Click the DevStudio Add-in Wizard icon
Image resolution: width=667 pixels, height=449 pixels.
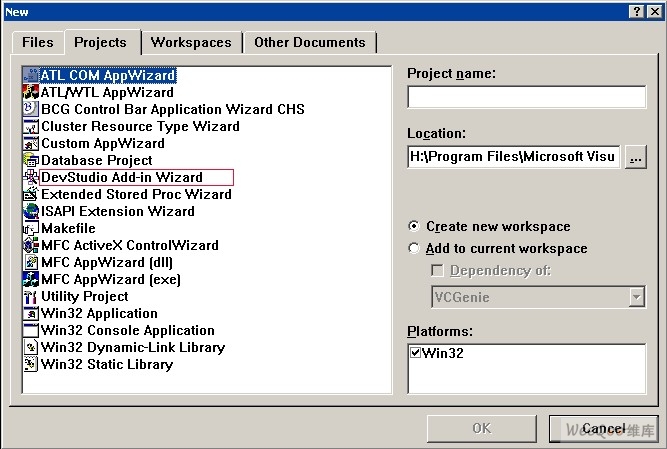31,177
